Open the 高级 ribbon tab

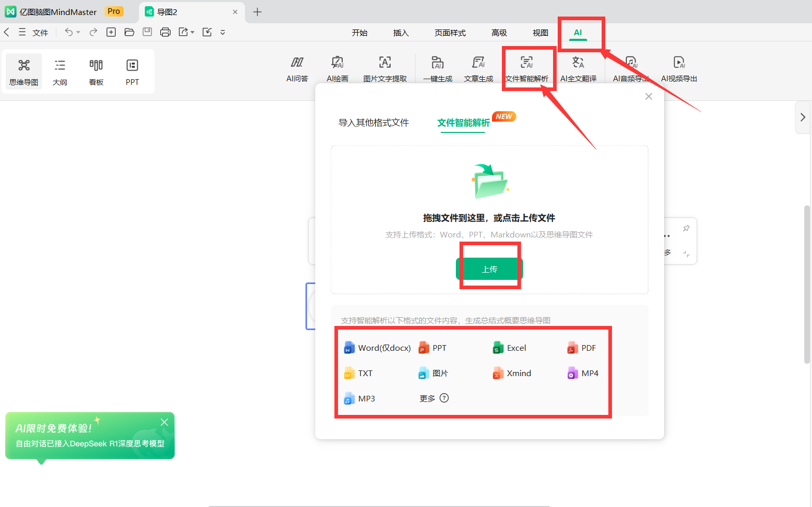[x=499, y=33]
